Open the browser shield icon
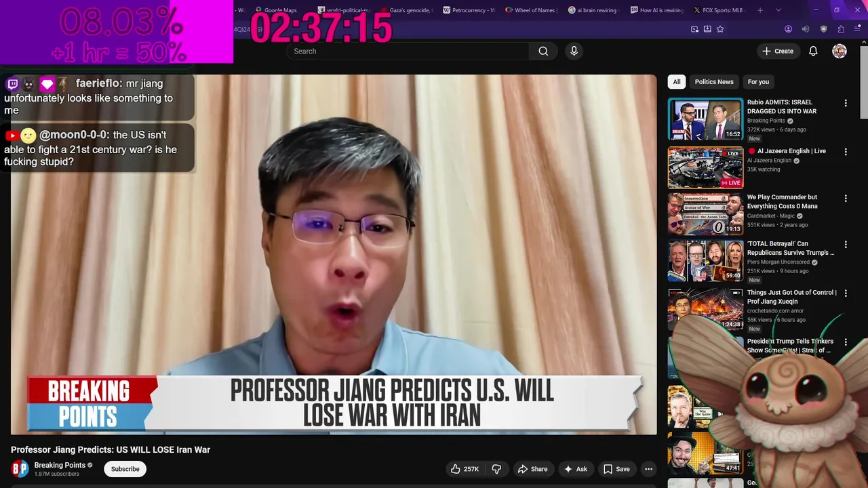The width and height of the screenshot is (868, 488). point(824,29)
